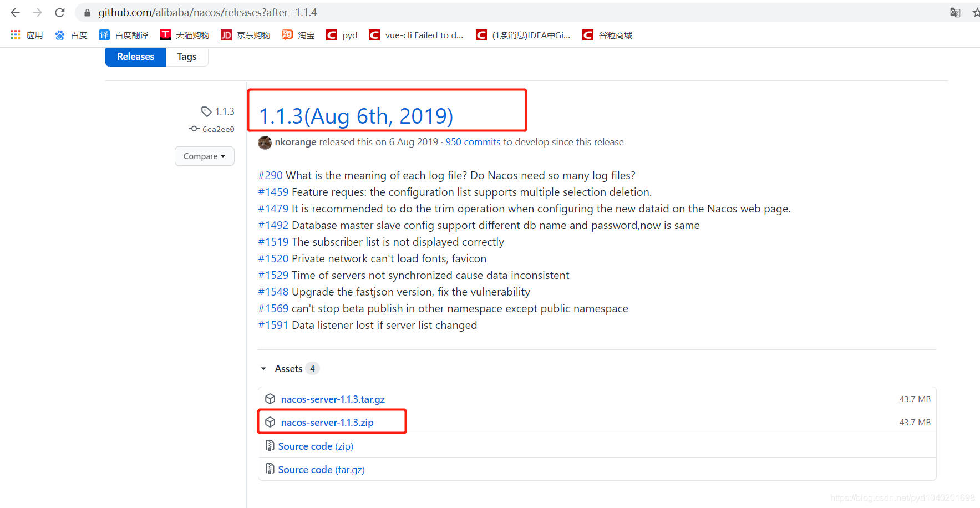Image resolution: width=980 pixels, height=508 pixels.
Task: Open the IDEA中Gi... bookmark
Action: tap(523, 35)
